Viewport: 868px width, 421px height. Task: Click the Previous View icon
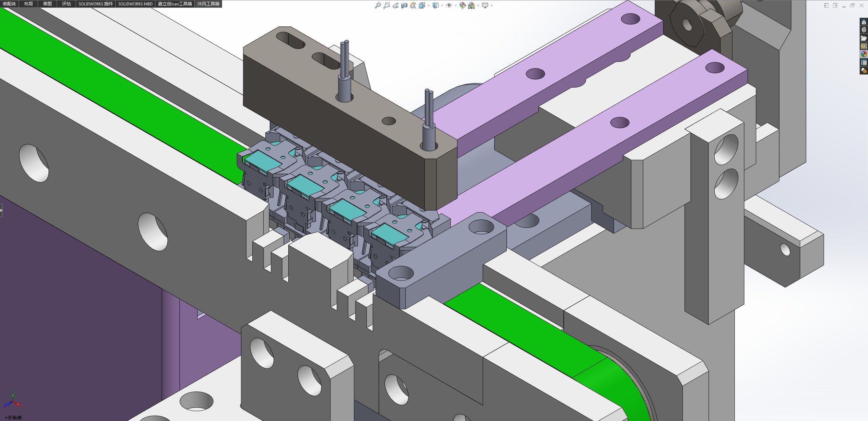tap(396, 5)
